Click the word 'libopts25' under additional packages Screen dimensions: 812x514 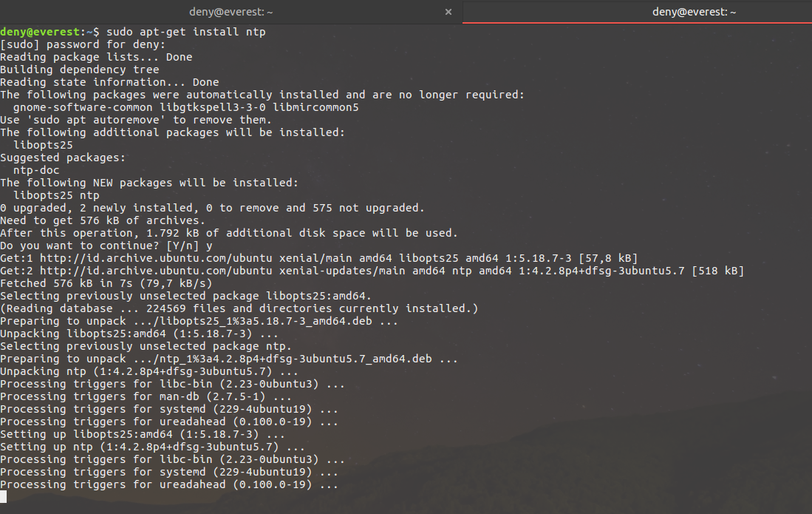coord(42,144)
